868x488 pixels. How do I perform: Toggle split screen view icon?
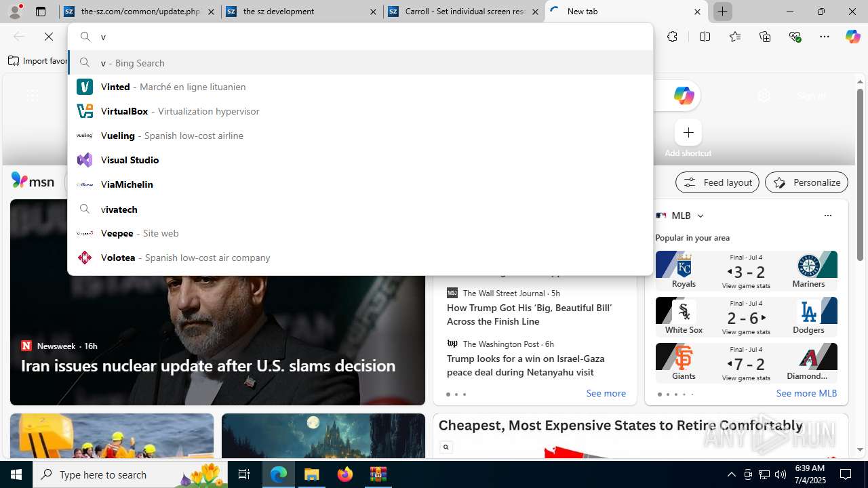(x=705, y=37)
